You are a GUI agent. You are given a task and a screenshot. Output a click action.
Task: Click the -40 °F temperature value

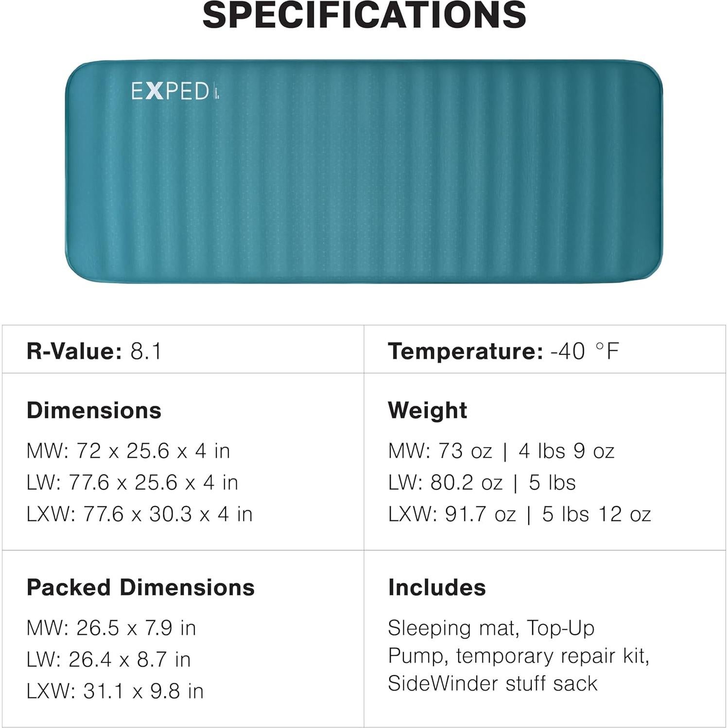coord(585,351)
